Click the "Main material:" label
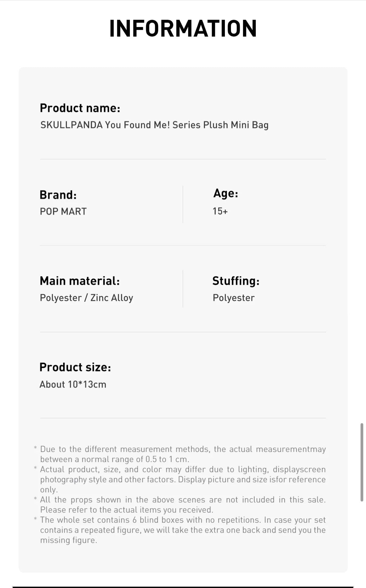Viewport: 366px width, 588px height. click(x=80, y=281)
